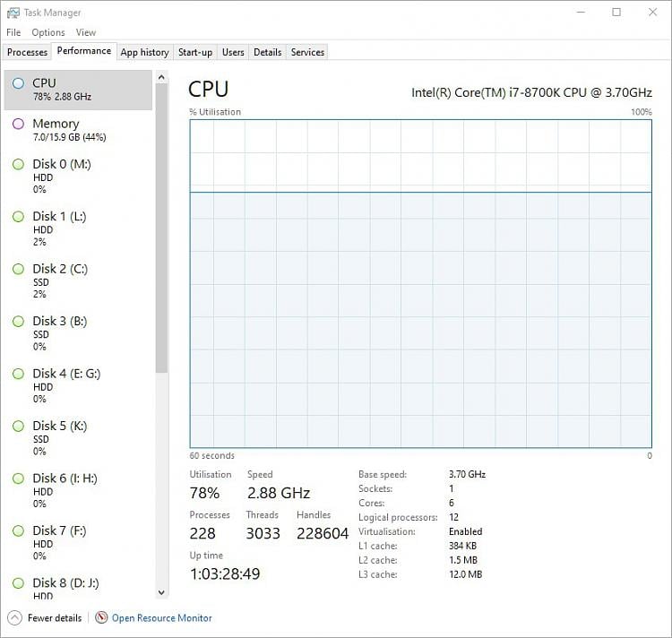The image size is (672, 638).
Task: Select the Memory circle icon
Action: pos(18,124)
